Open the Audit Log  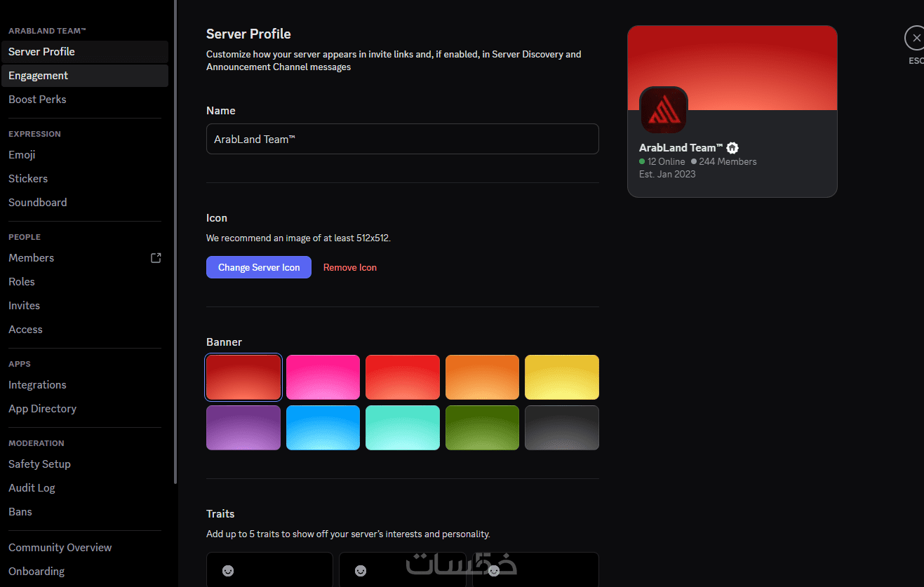coord(85,488)
